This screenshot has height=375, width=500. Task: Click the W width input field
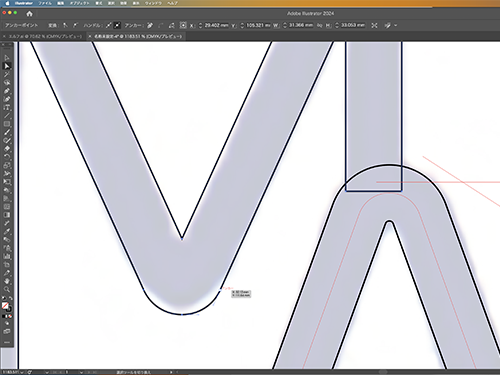point(301,25)
